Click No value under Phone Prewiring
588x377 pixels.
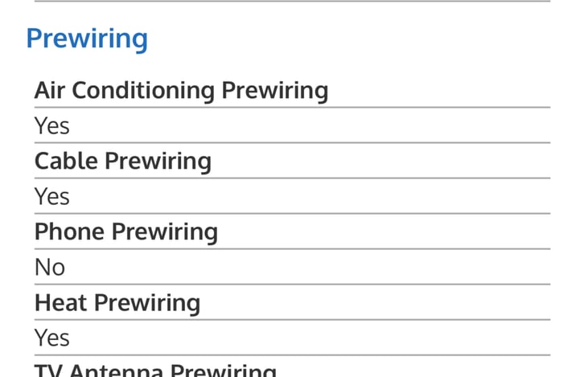[x=49, y=267]
